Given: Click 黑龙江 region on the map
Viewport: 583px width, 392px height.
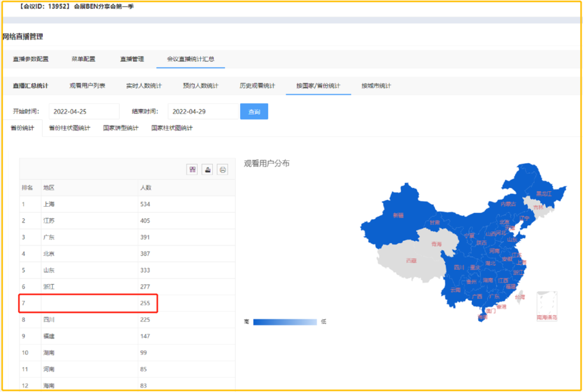Looking at the screenshot, I should coord(544,193).
